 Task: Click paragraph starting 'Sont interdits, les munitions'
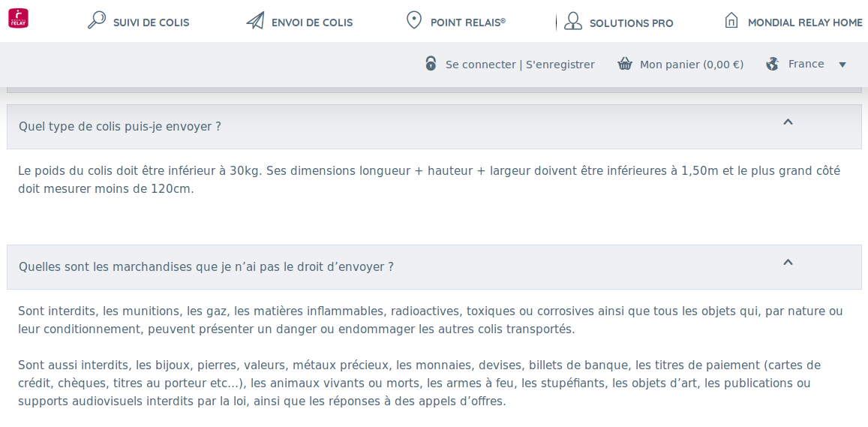pyautogui.click(x=430, y=320)
